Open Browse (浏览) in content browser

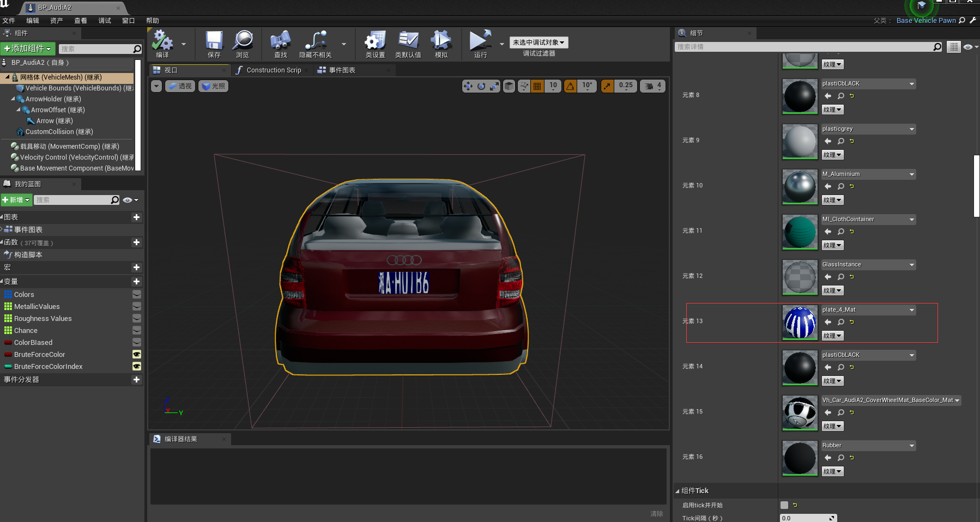[x=243, y=41]
